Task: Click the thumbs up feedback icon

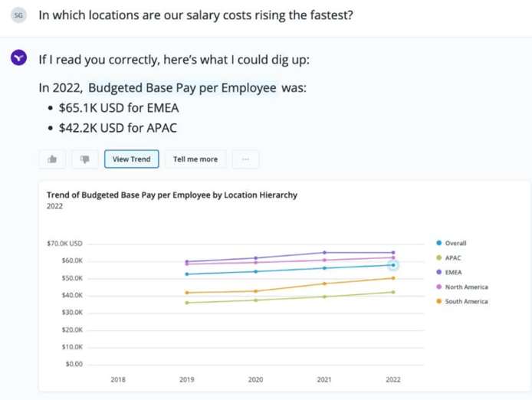Action: coord(52,159)
